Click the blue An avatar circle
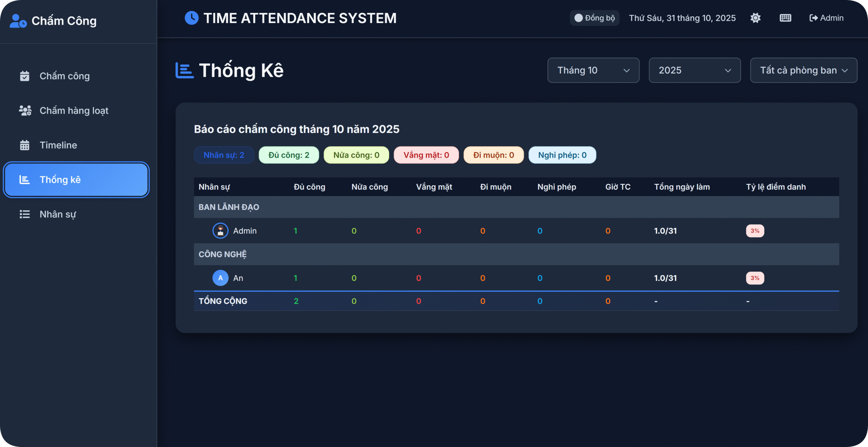868x447 pixels. click(x=220, y=278)
